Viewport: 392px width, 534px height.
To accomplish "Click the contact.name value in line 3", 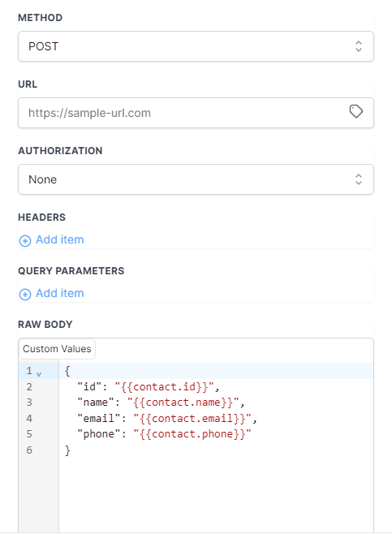I will click(183, 403).
